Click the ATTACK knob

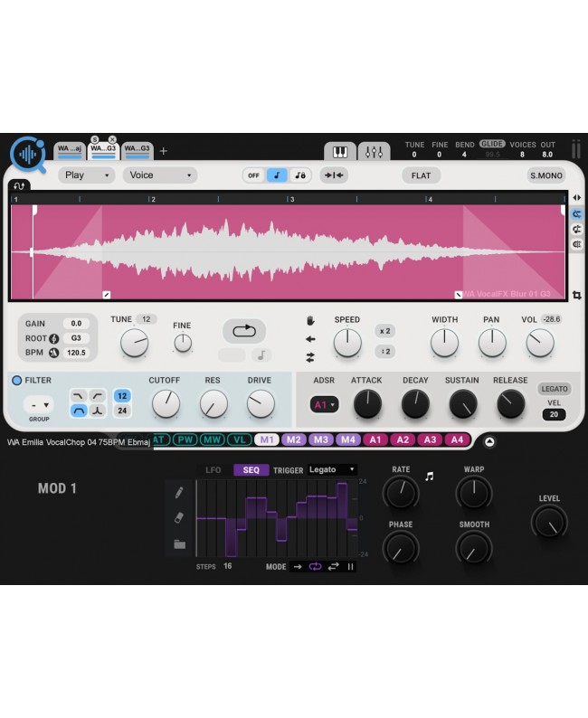pyautogui.click(x=367, y=404)
